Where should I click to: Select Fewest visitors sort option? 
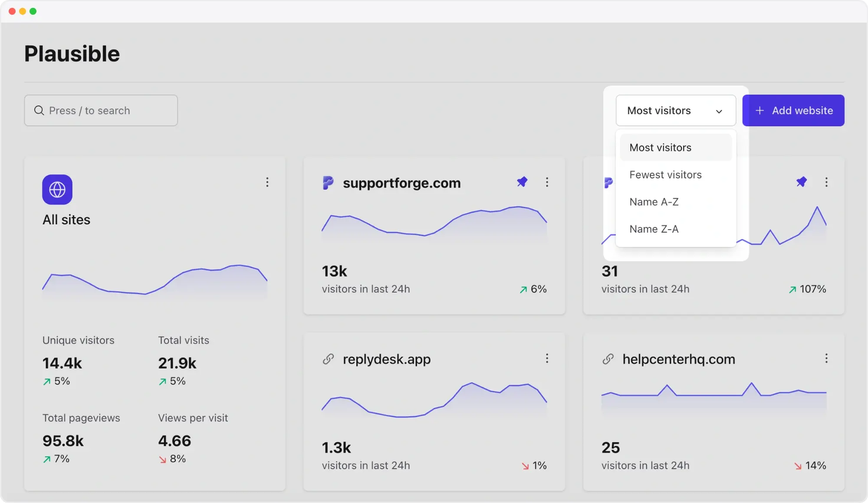[665, 175]
